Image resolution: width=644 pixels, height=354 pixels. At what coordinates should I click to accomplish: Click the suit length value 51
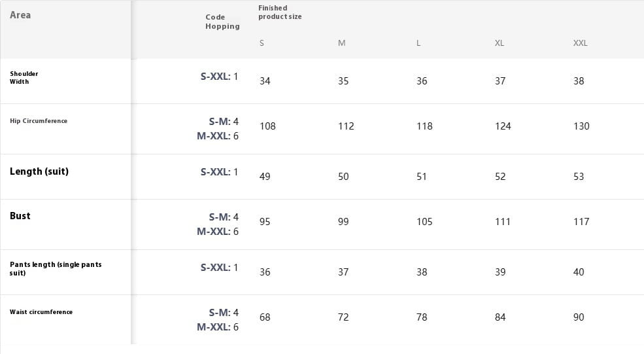click(x=422, y=177)
